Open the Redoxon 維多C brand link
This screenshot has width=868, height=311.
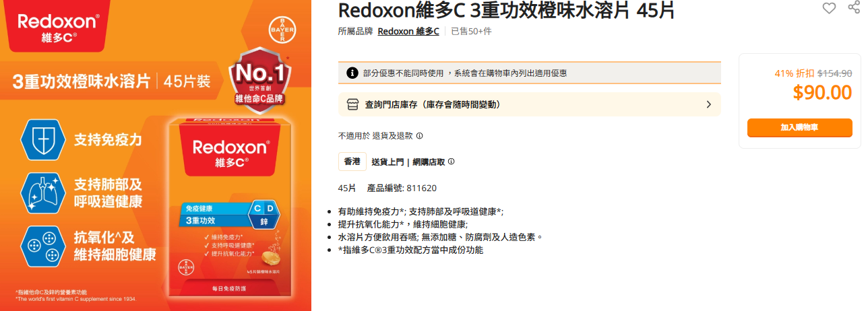pyautogui.click(x=408, y=31)
